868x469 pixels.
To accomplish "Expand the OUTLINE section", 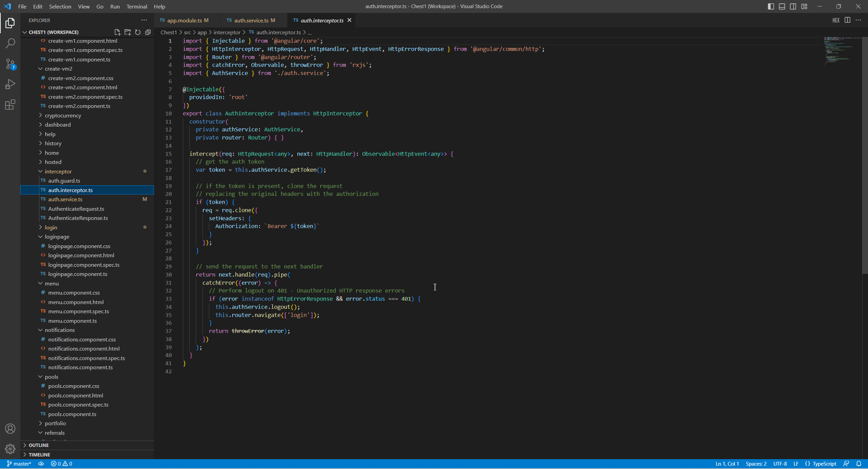I will [39, 445].
